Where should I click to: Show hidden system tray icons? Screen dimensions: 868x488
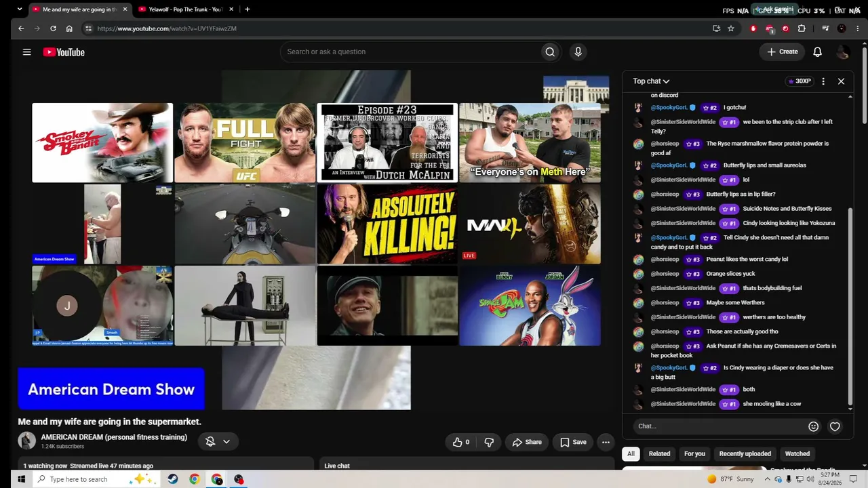coord(768,479)
